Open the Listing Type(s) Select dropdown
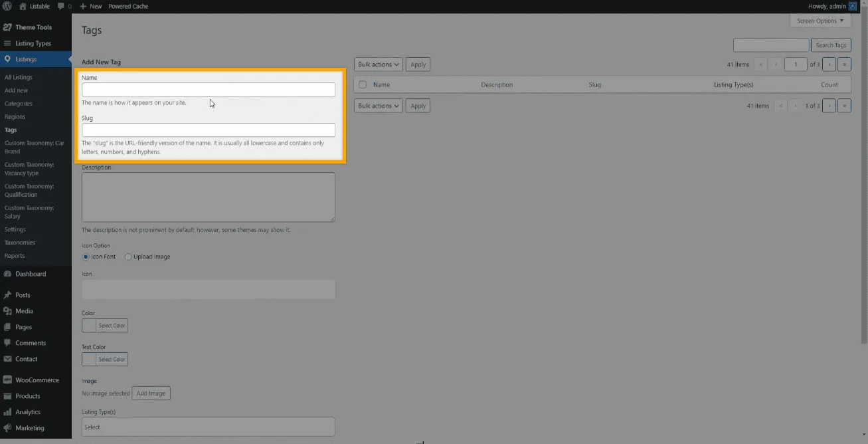 tap(208, 427)
